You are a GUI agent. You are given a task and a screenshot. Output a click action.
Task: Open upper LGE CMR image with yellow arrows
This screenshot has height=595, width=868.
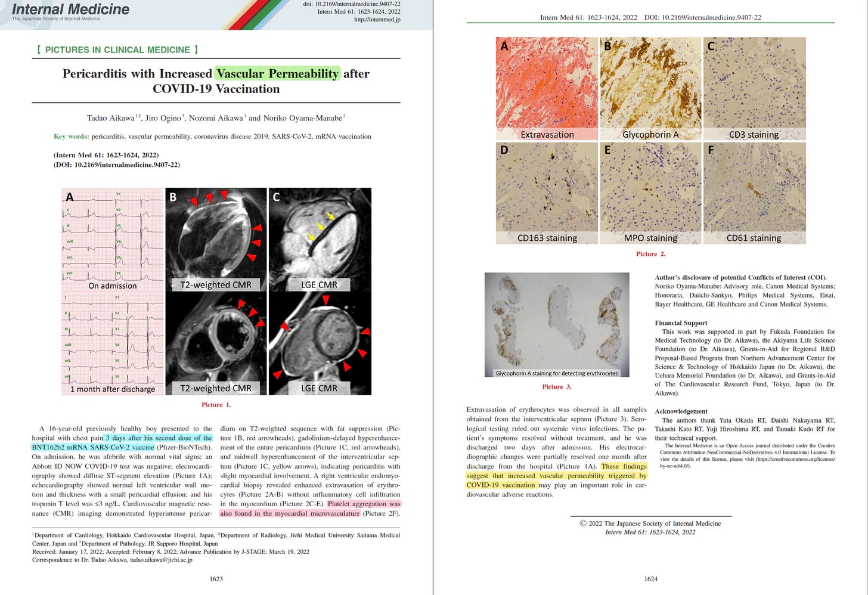click(x=320, y=240)
